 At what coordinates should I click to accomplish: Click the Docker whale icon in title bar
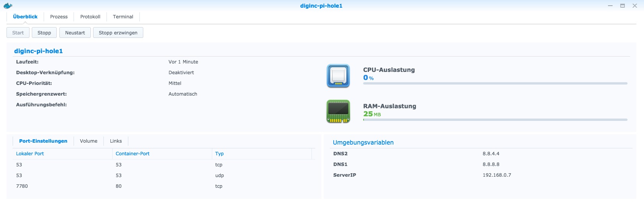pyautogui.click(x=8, y=6)
